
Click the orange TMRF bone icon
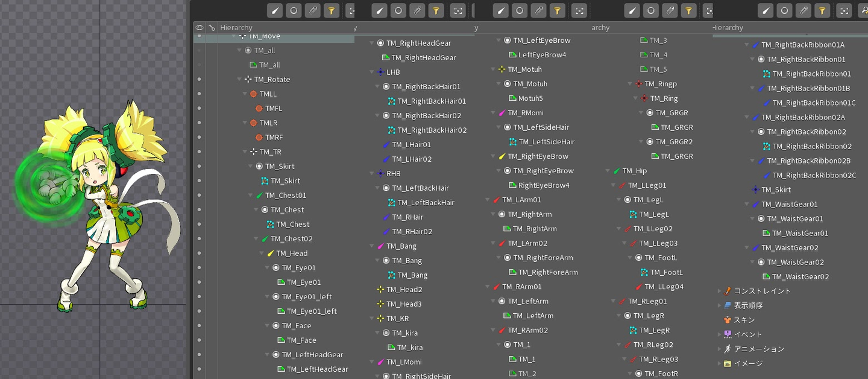tap(259, 138)
